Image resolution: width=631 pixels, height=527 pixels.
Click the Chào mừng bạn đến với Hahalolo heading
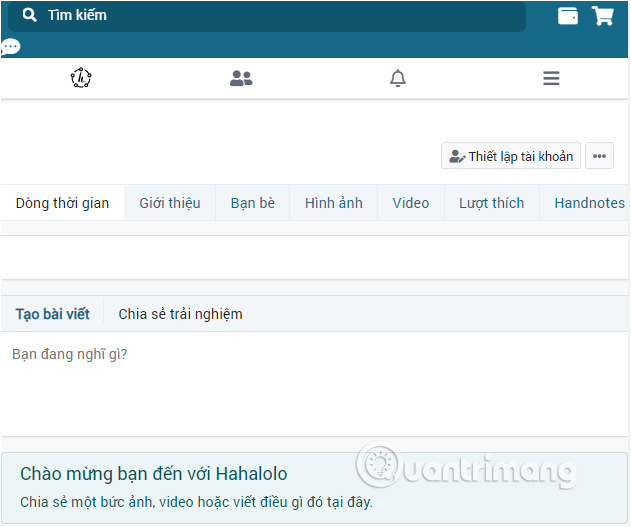tap(154, 474)
